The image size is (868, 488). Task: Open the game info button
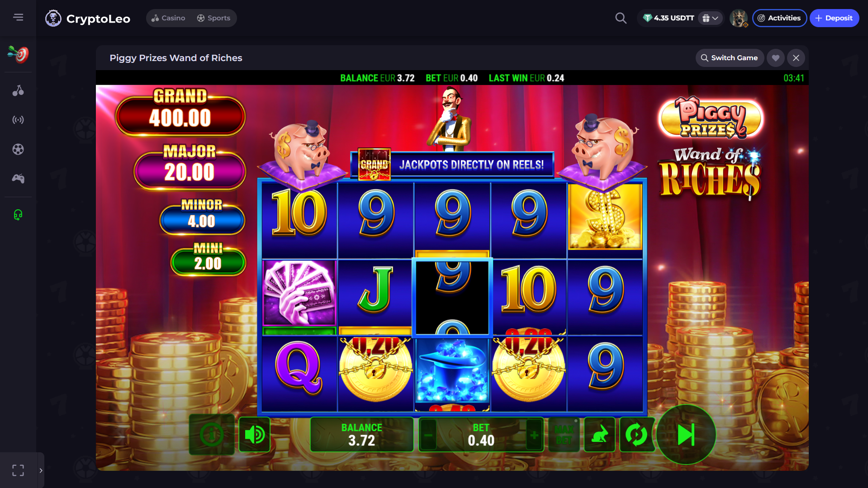coord(212,435)
